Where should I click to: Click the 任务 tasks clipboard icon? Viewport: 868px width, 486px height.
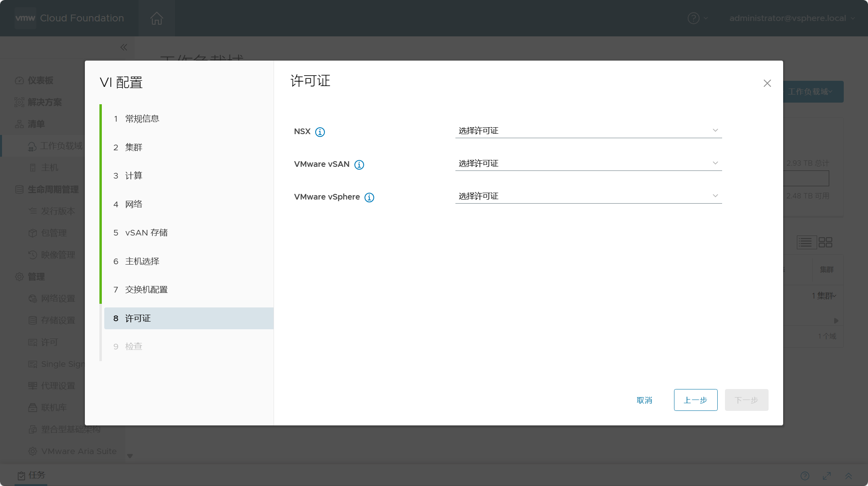coord(21,476)
